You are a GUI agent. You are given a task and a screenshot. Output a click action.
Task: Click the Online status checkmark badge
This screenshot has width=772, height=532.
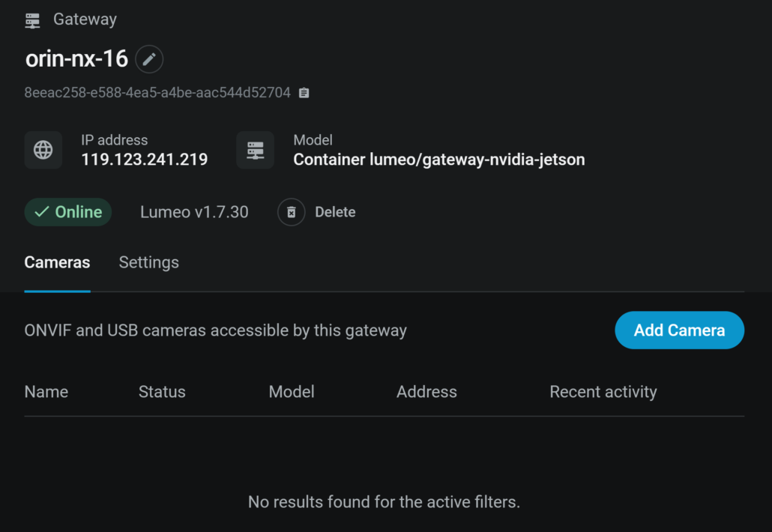pos(68,212)
